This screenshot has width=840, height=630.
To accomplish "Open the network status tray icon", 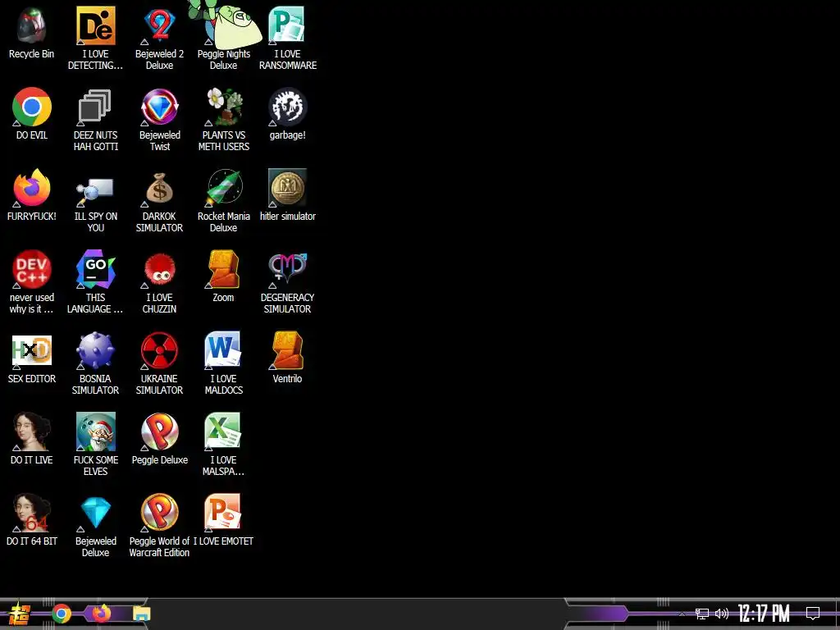I will (702, 614).
